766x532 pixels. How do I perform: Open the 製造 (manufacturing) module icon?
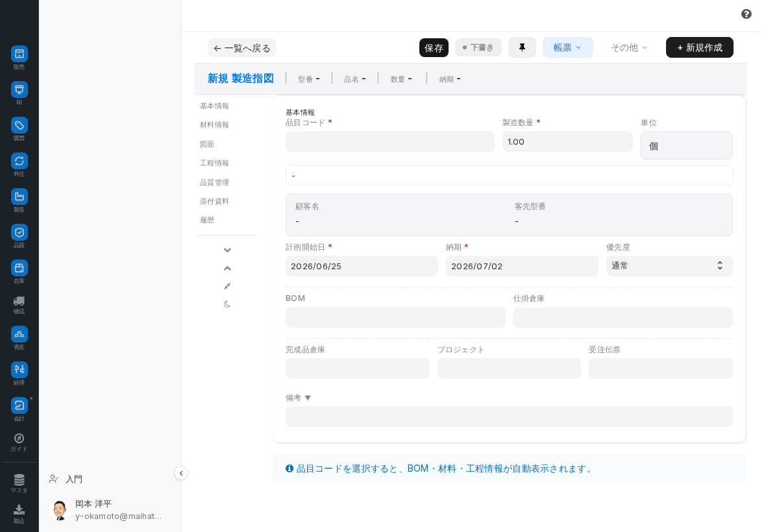tap(19, 197)
